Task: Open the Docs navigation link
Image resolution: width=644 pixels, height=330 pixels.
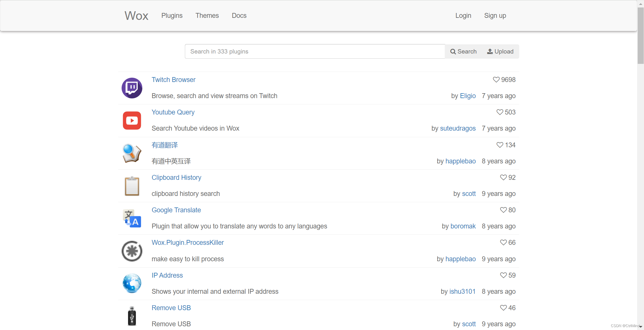Action: point(239,16)
